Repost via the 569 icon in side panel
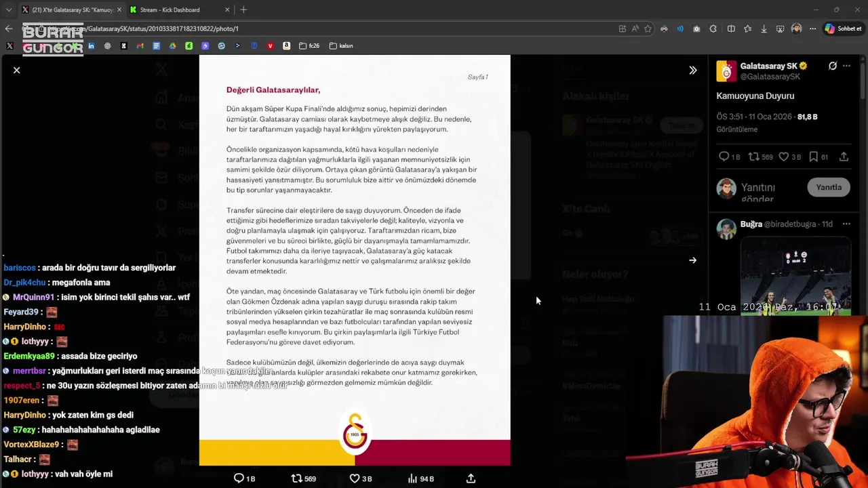Image resolution: width=868 pixels, height=488 pixels. tap(753, 157)
